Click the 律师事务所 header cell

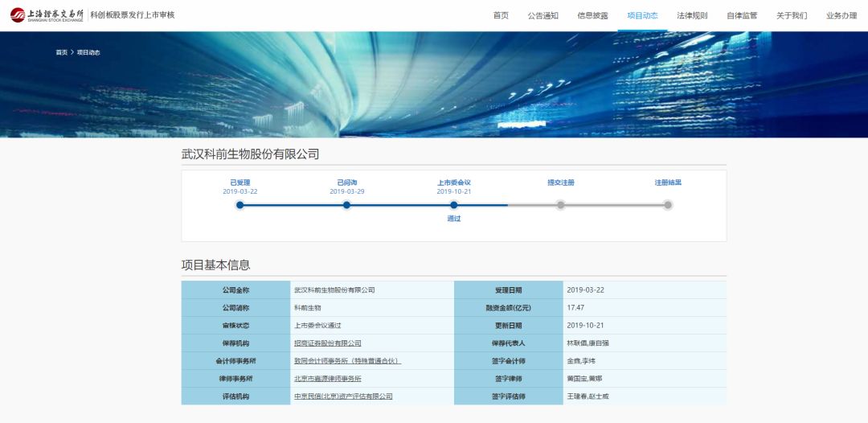tap(235, 379)
